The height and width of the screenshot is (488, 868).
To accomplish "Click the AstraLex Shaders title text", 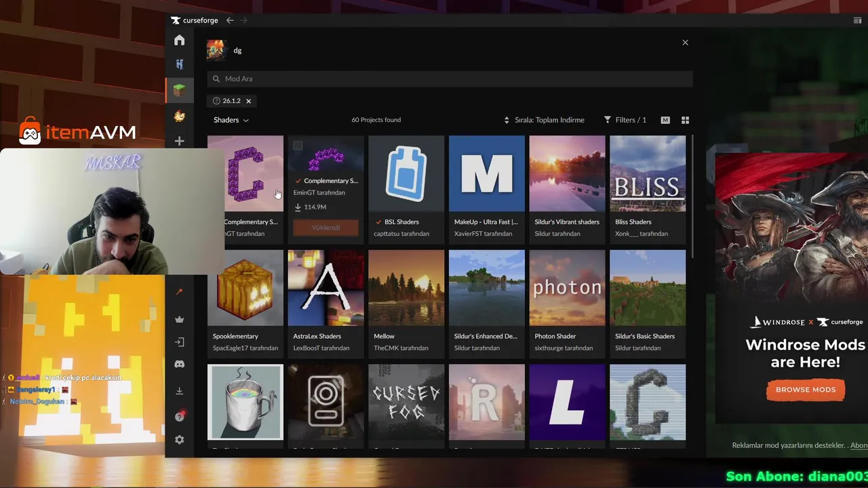I will tap(317, 336).
